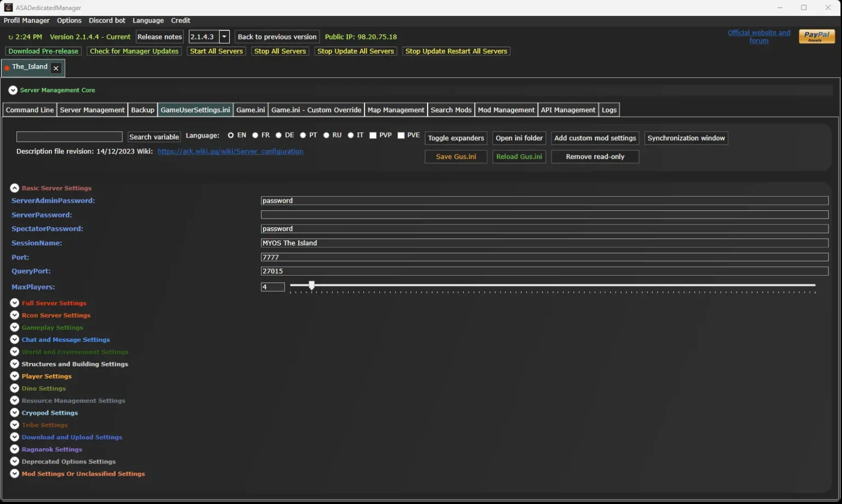This screenshot has height=504, width=842.
Task: Click the Download Pre-release button
Action: pyautogui.click(x=43, y=51)
